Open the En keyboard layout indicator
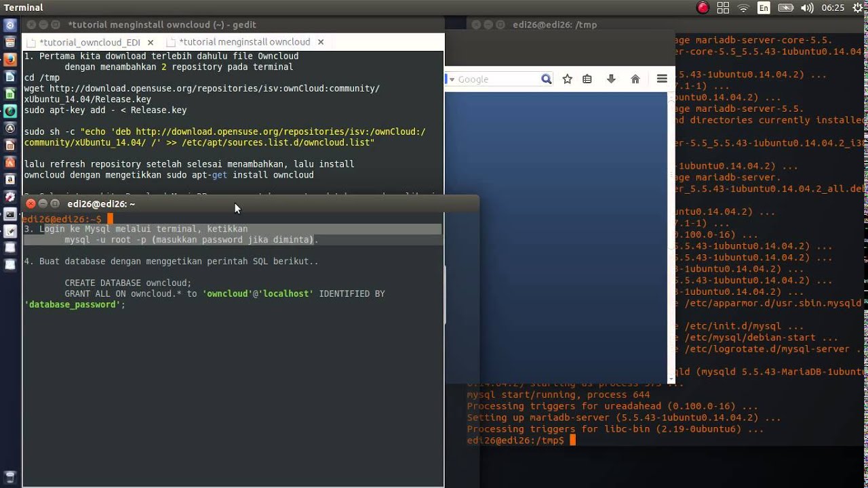The height and width of the screenshot is (488, 868). [x=764, y=7]
